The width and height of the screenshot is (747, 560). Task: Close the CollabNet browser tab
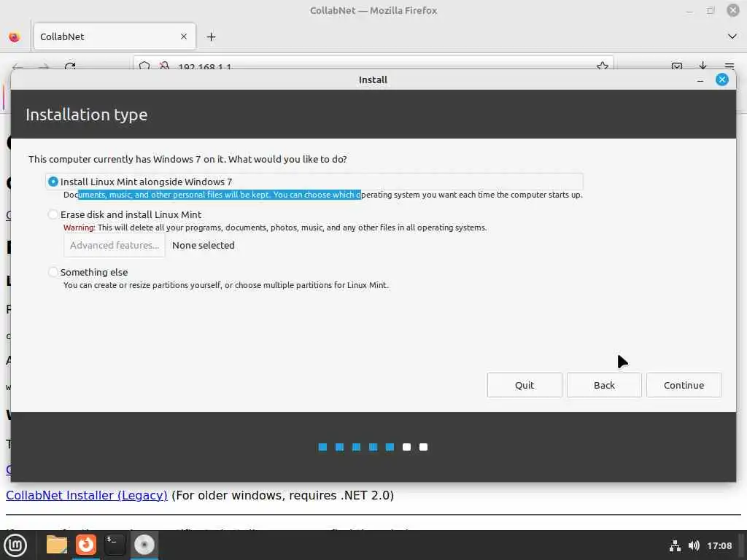point(184,36)
